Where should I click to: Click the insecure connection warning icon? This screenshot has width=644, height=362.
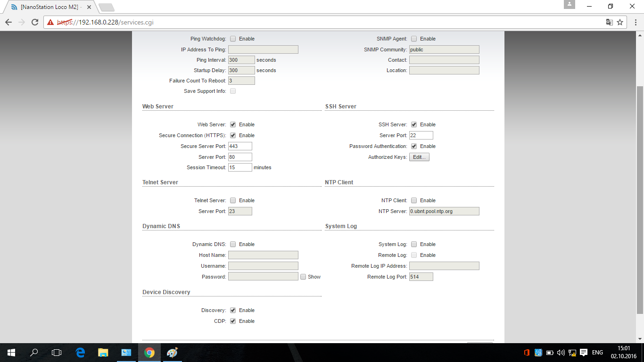(x=50, y=22)
